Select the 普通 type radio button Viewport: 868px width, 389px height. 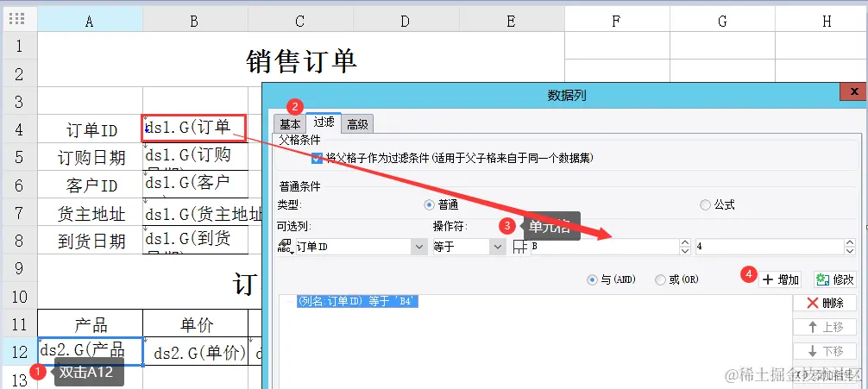(x=429, y=204)
